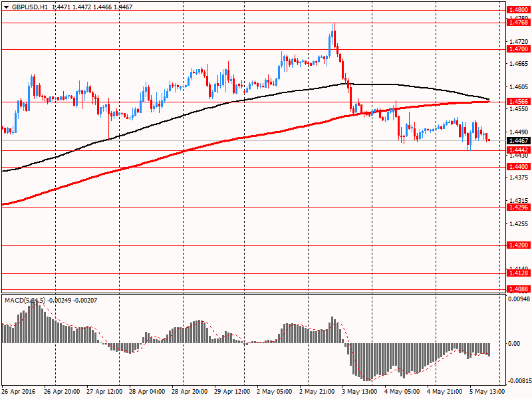Select the GBPUSD,H1 chart title text
Image resolution: width=532 pixels, height=399 pixels.
(x=29, y=7)
